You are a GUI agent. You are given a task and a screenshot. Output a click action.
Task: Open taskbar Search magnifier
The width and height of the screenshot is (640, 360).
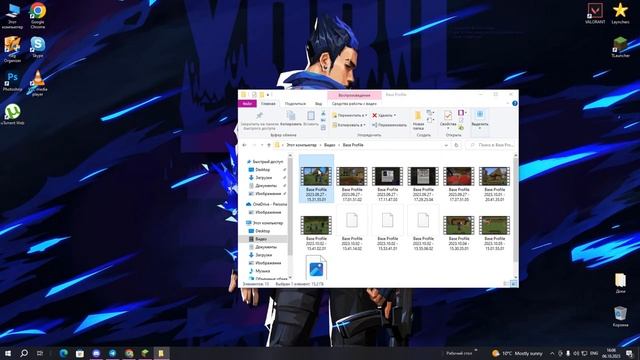(x=24, y=353)
